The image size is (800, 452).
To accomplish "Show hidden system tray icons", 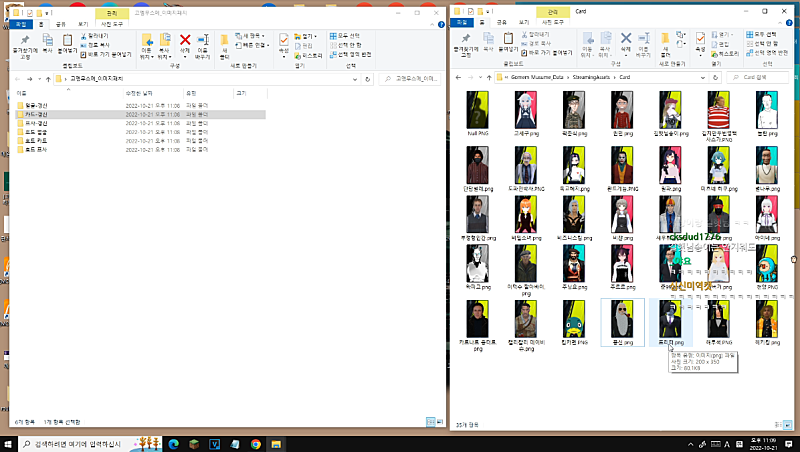I will click(690, 444).
